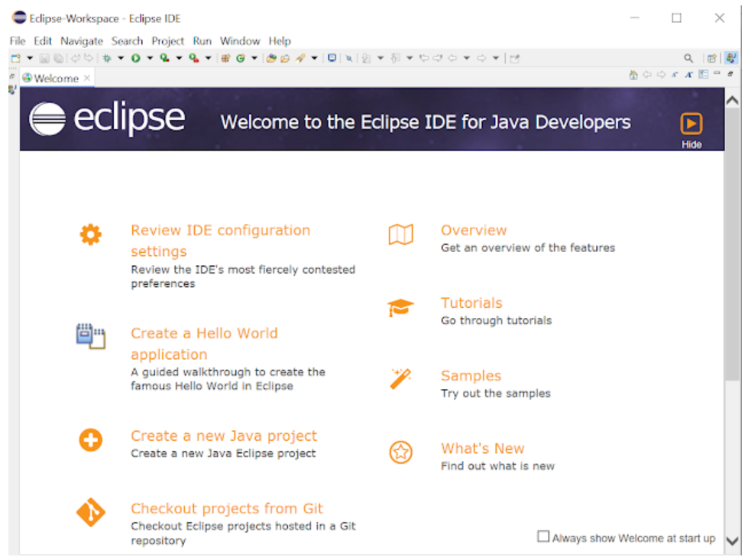
Task: Open the Search menu
Action: [127, 41]
